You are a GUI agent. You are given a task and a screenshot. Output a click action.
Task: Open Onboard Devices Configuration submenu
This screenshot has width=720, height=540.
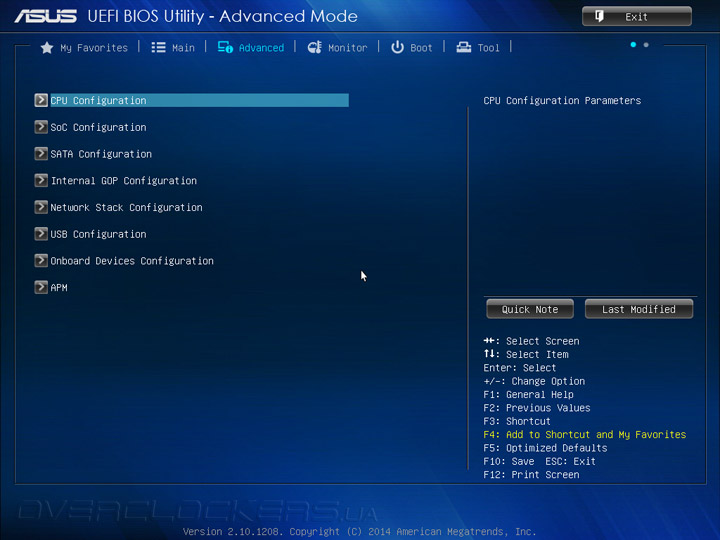(132, 261)
